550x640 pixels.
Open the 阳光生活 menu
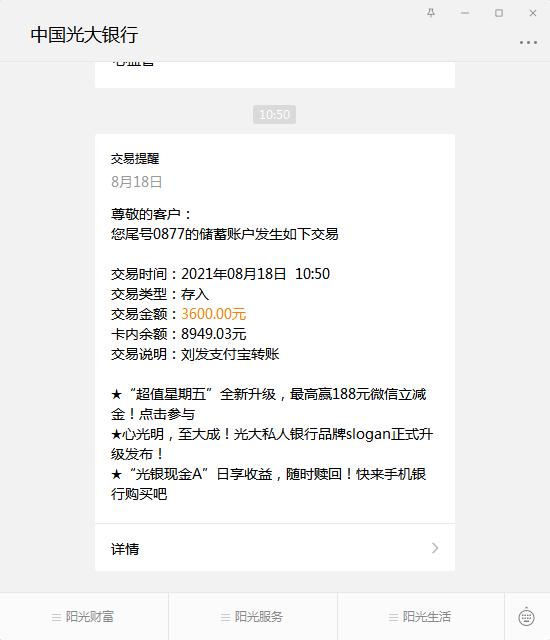pyautogui.click(x=421, y=617)
